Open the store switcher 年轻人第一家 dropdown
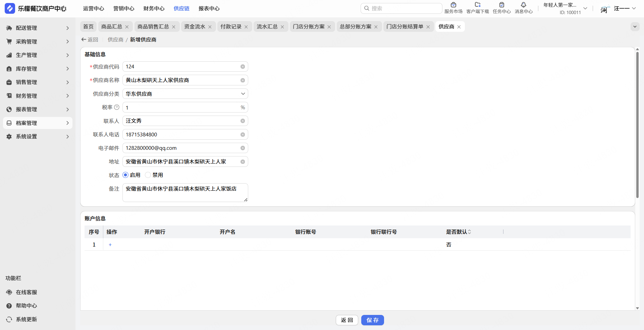The width and height of the screenshot is (644, 330). 585,8
